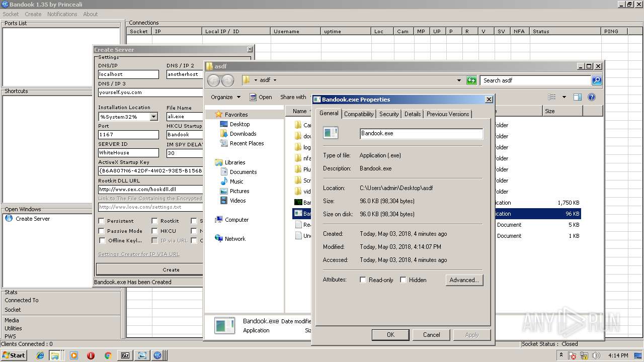Show the preview pane icon
This screenshot has width=644, height=362.
(578, 97)
